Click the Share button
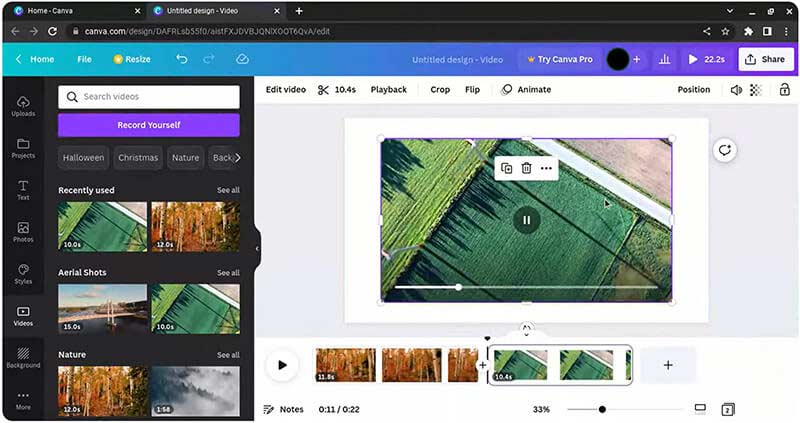 (766, 59)
